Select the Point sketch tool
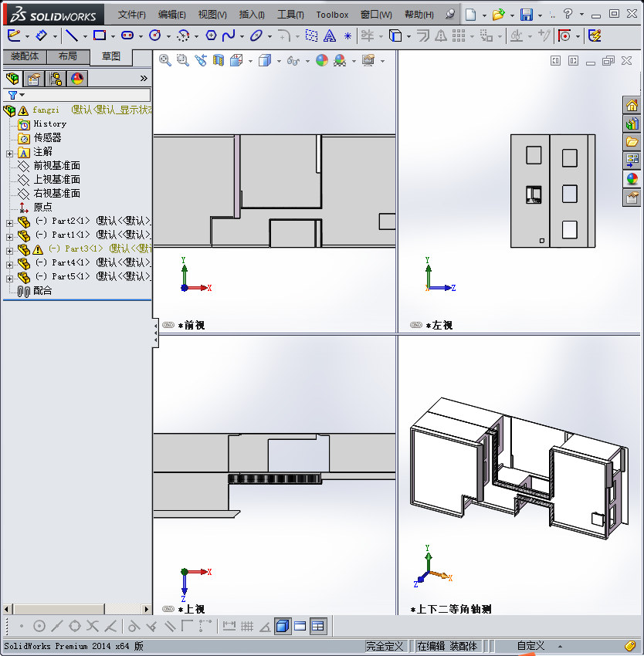This screenshot has height=656, width=644. pyautogui.click(x=347, y=36)
